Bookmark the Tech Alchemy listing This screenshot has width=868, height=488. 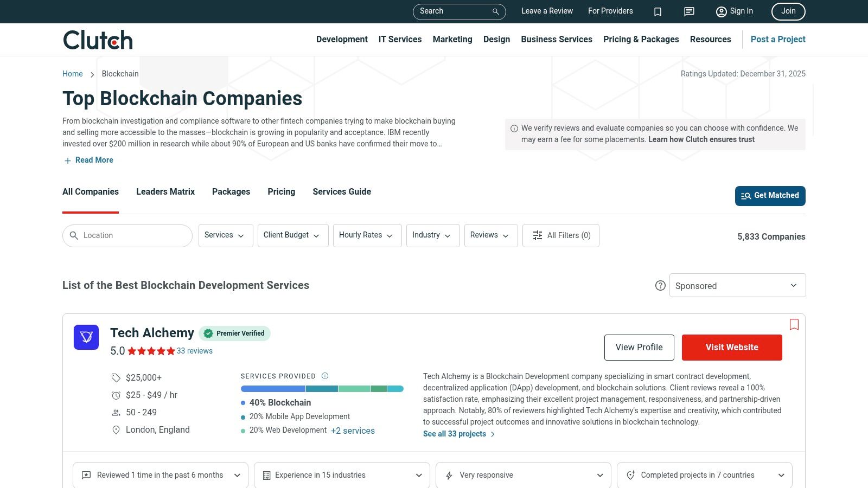pos(794,324)
